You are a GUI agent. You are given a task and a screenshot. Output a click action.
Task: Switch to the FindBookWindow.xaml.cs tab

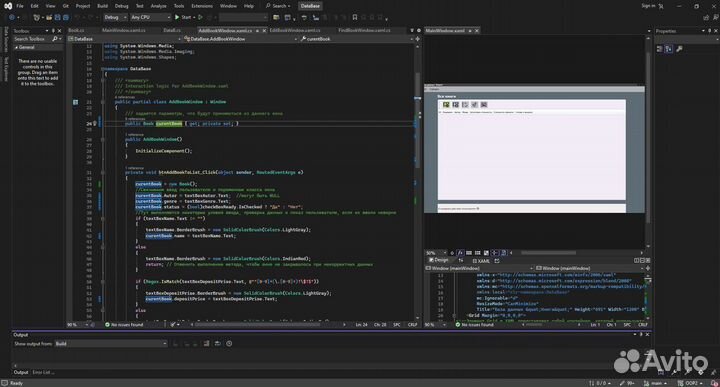coord(364,30)
